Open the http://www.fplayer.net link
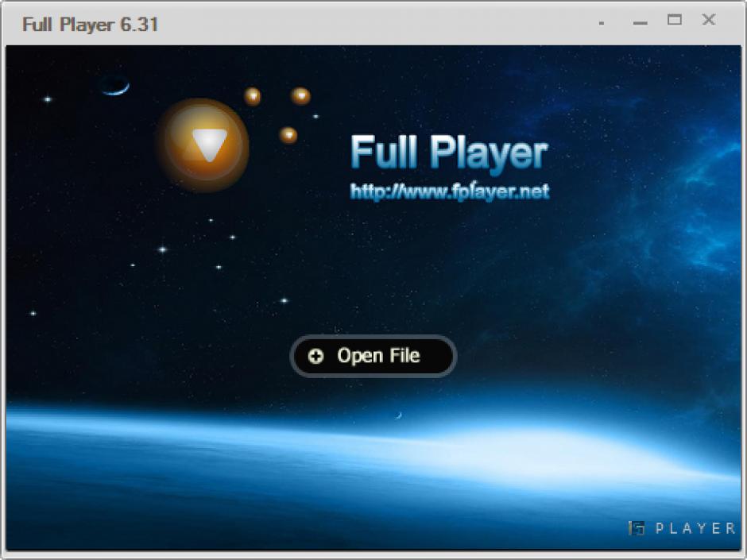 (x=449, y=191)
